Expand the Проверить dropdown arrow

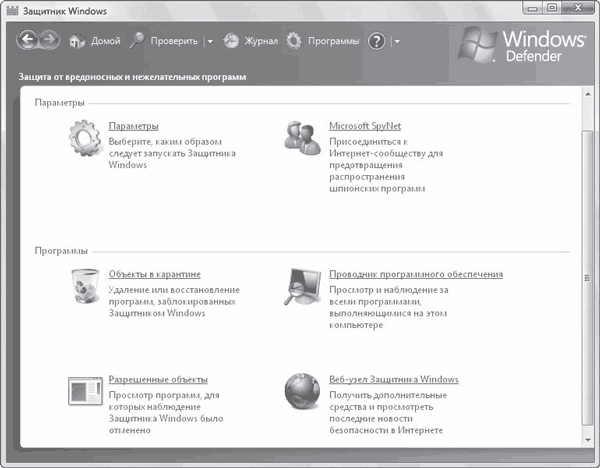(x=210, y=41)
